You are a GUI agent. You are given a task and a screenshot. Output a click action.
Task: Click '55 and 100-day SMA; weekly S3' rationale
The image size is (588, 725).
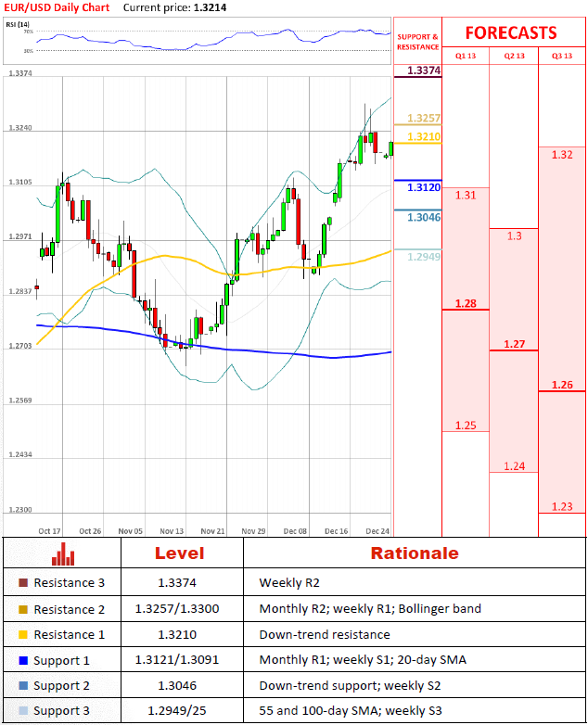coord(351,711)
